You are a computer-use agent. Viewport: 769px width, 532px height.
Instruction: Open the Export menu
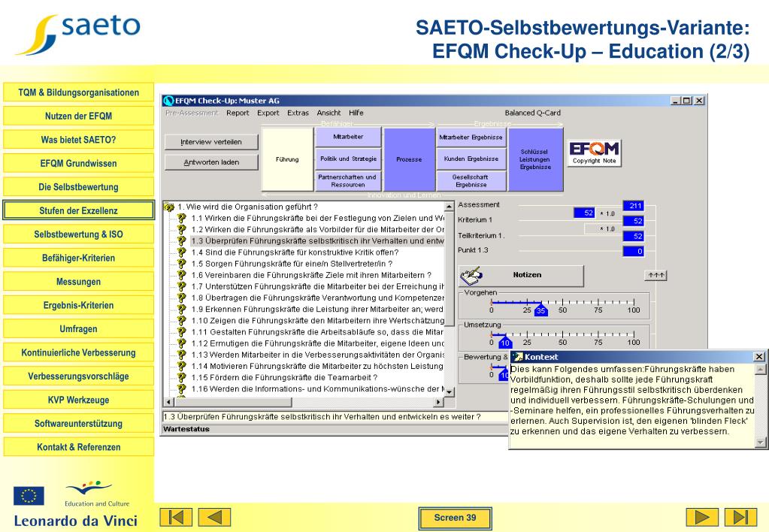268,113
